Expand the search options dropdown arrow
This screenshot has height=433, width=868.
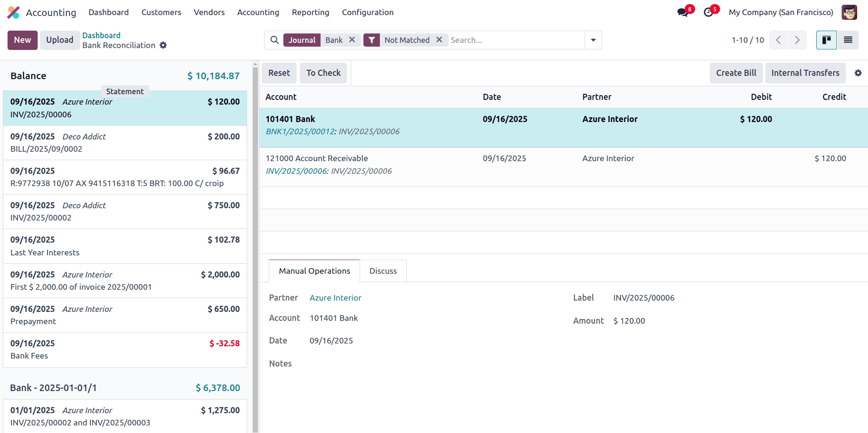coord(593,40)
